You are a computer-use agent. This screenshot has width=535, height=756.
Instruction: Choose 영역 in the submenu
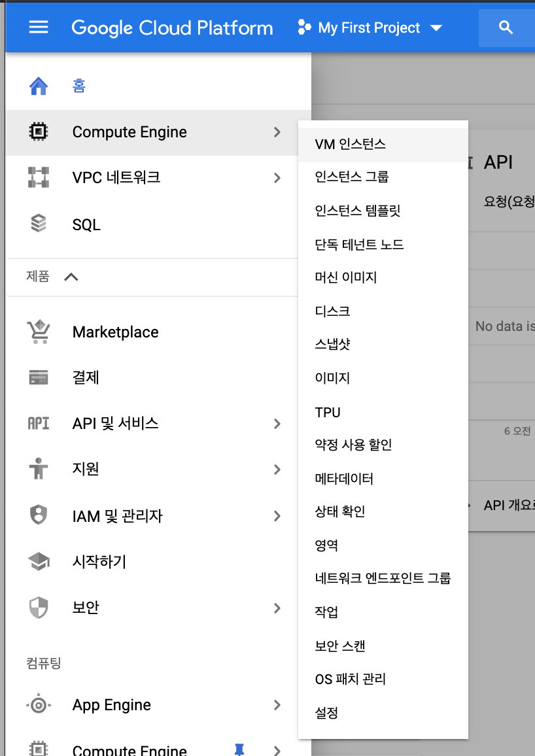tap(383, 545)
